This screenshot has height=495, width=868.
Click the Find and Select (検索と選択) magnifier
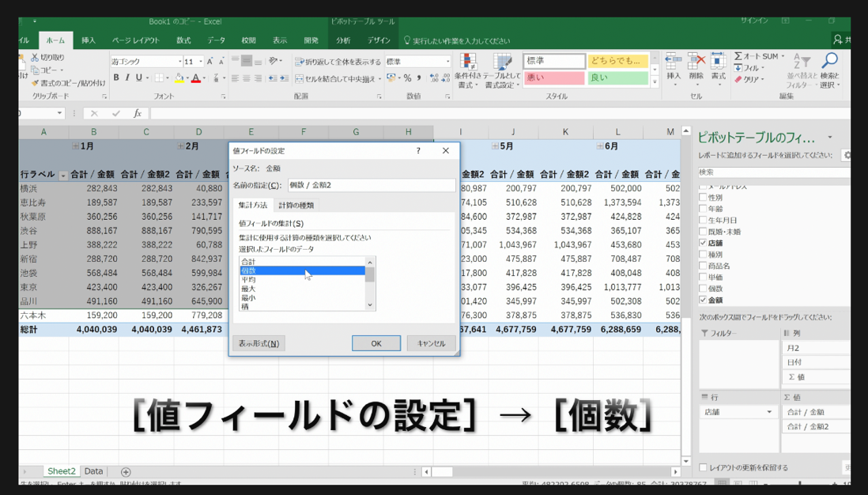[829, 61]
